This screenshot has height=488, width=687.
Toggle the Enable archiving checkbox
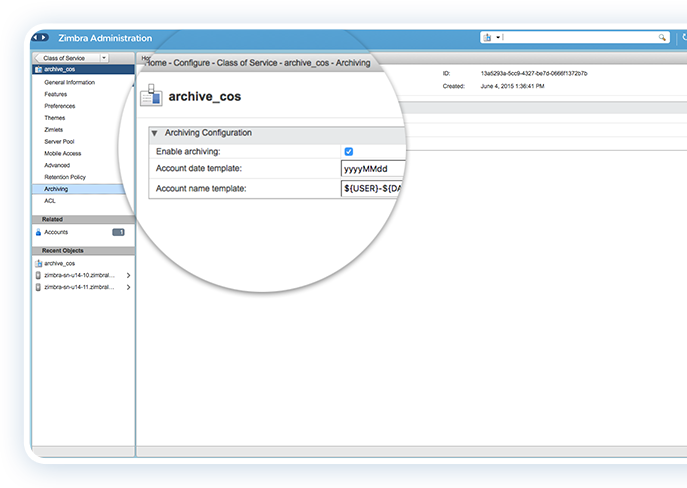point(349,152)
